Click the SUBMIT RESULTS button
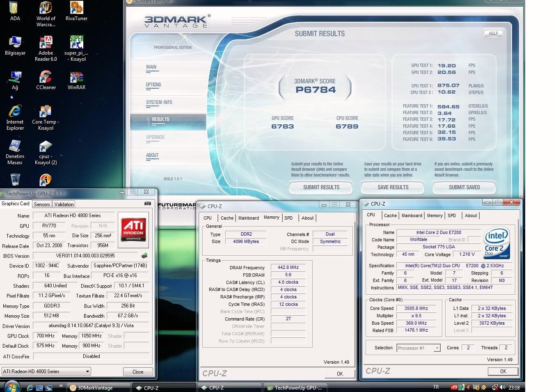Viewport: 556px width, 392px height. (x=321, y=188)
